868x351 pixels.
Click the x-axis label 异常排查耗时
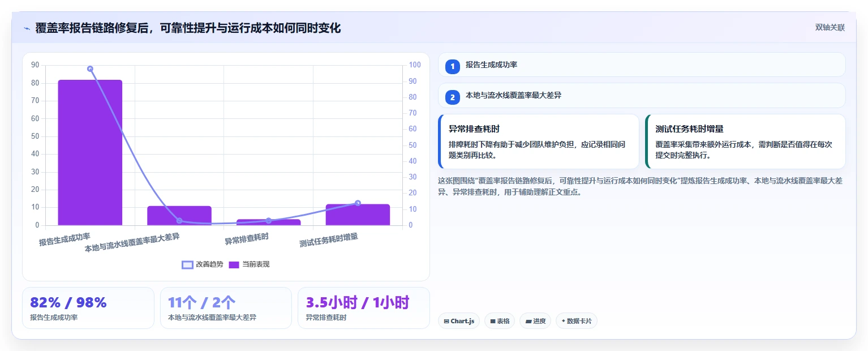click(x=247, y=239)
